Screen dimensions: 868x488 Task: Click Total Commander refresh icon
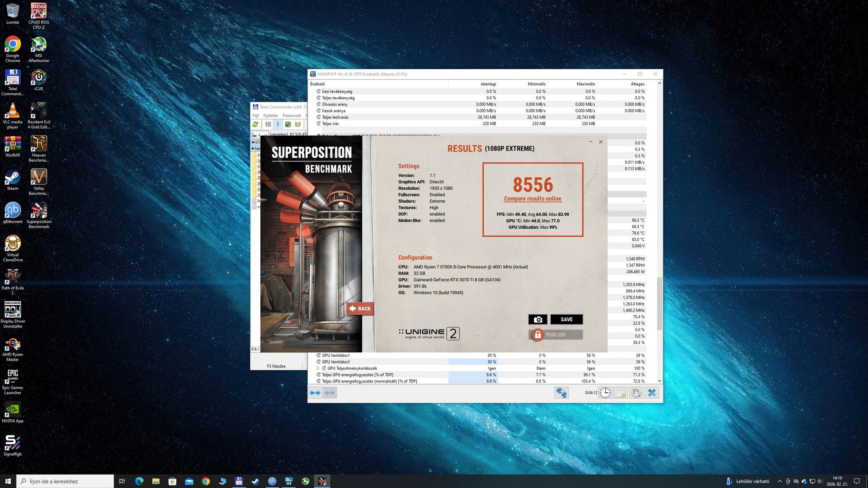[255, 124]
